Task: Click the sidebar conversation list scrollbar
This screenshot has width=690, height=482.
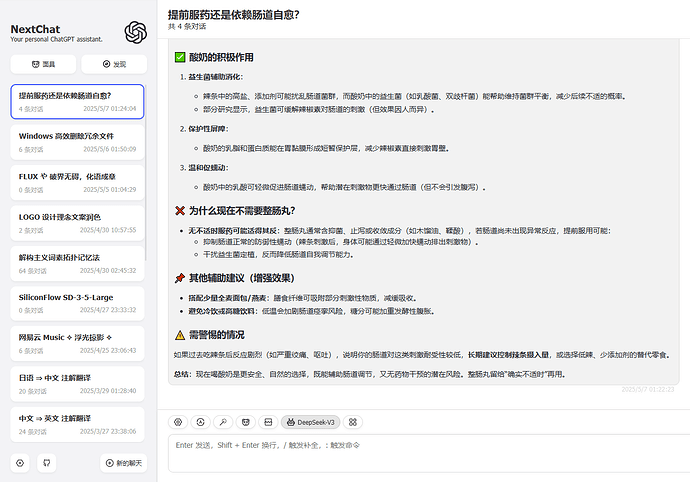Action: click(x=146, y=173)
